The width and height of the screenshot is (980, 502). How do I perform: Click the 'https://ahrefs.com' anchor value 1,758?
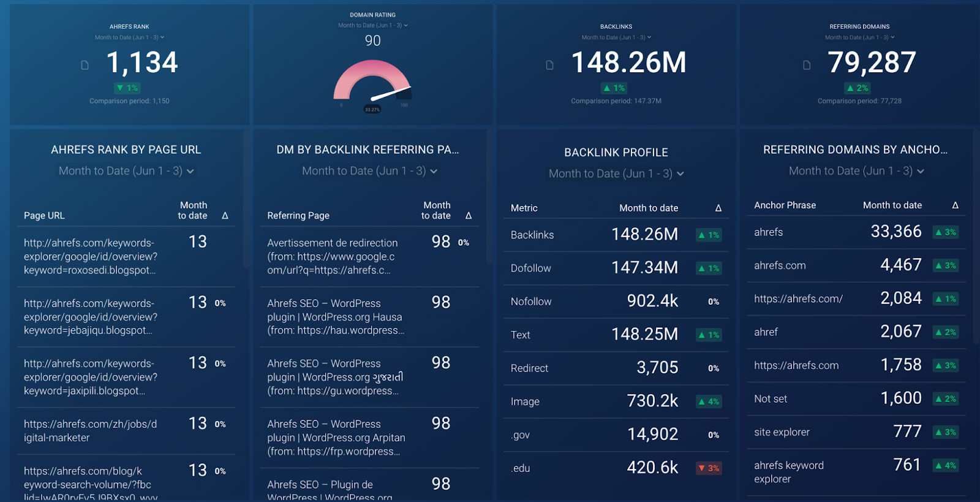(901, 365)
